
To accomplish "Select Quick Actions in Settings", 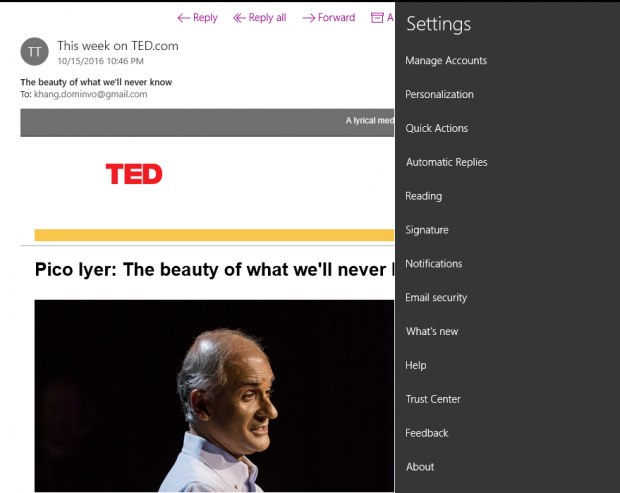I will 436,129.
